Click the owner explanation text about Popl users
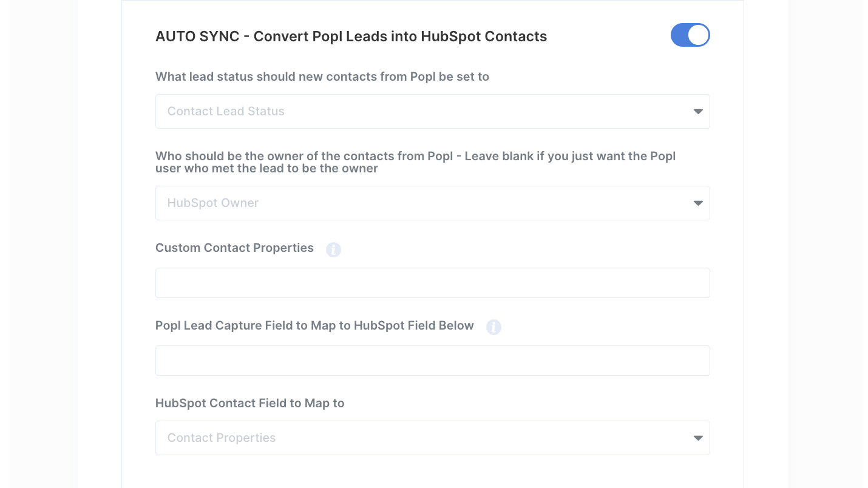This screenshot has height=488, width=868. tap(415, 162)
